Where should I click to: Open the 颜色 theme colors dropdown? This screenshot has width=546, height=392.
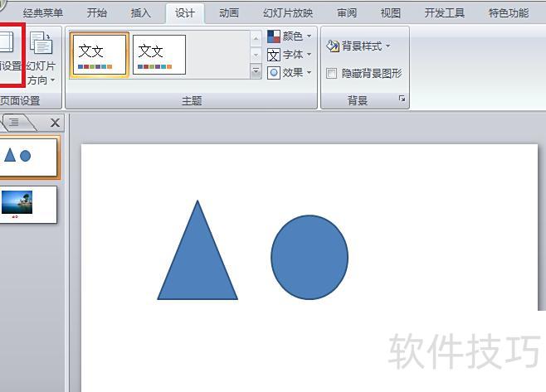tap(289, 36)
